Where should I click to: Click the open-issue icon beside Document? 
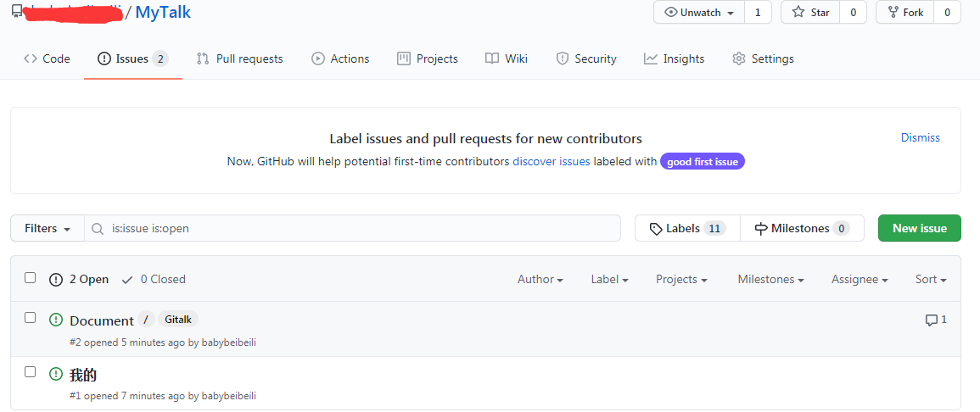pos(56,320)
